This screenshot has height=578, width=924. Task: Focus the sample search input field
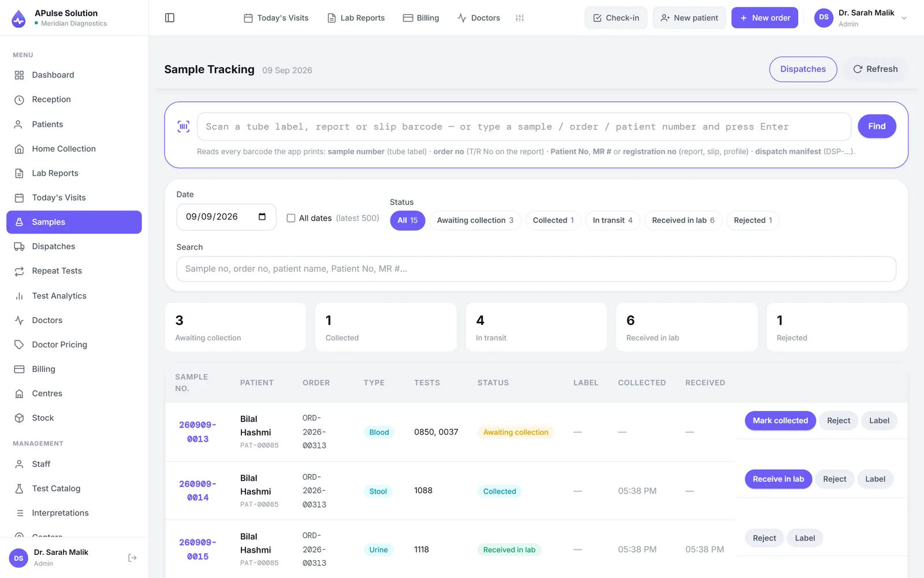click(536, 269)
